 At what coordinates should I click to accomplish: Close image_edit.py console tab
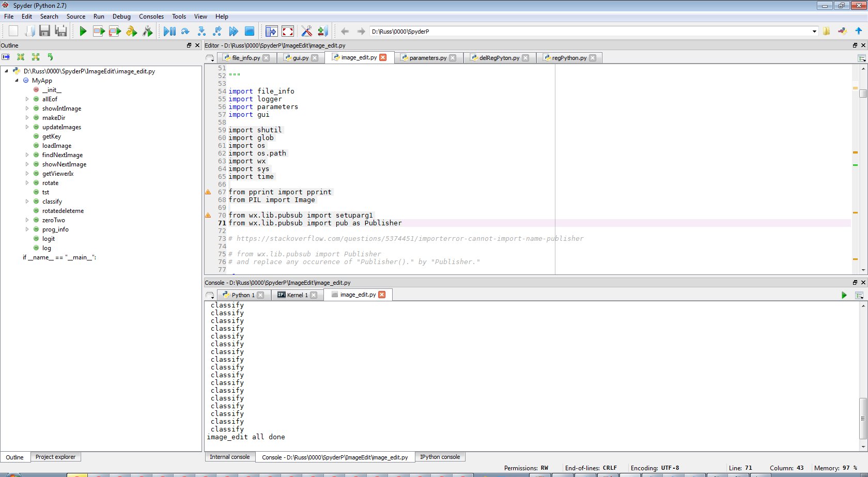point(382,295)
